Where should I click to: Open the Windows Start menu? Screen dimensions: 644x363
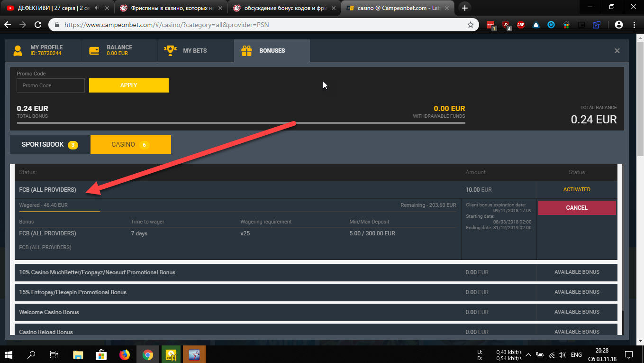click(9, 354)
